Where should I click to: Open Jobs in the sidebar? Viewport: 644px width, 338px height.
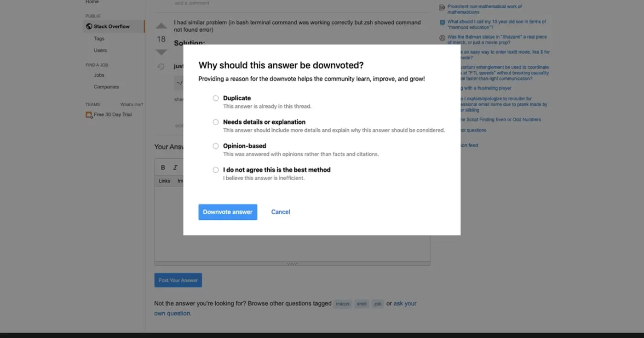pos(99,75)
